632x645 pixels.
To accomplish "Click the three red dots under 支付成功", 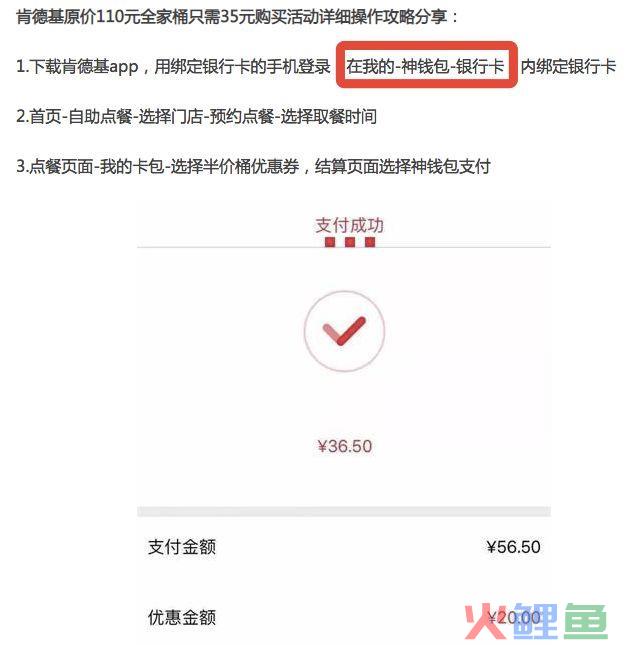I will (x=350, y=242).
